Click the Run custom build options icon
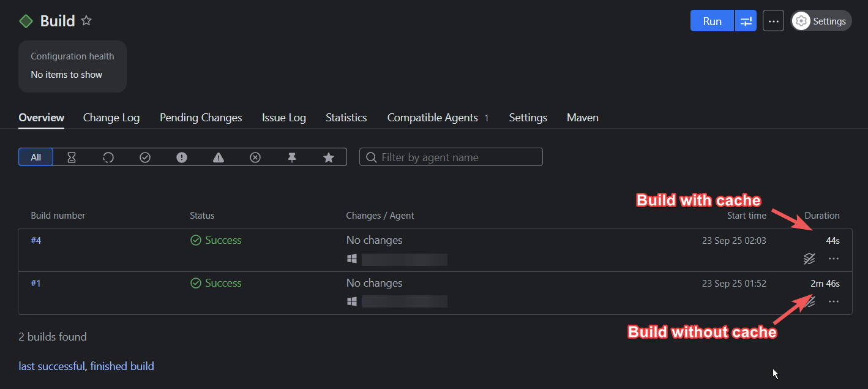The image size is (868, 389). point(746,21)
